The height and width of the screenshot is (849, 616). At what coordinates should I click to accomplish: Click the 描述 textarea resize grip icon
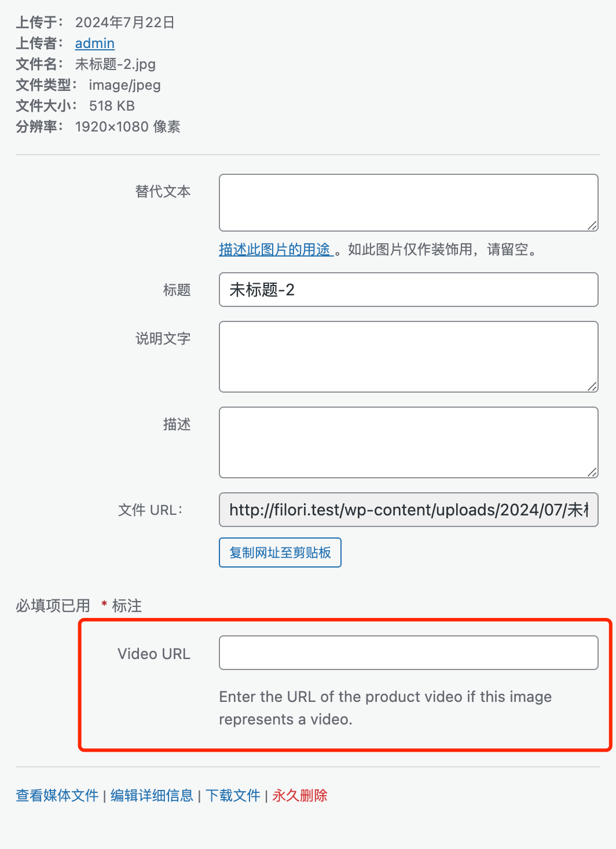click(x=593, y=471)
